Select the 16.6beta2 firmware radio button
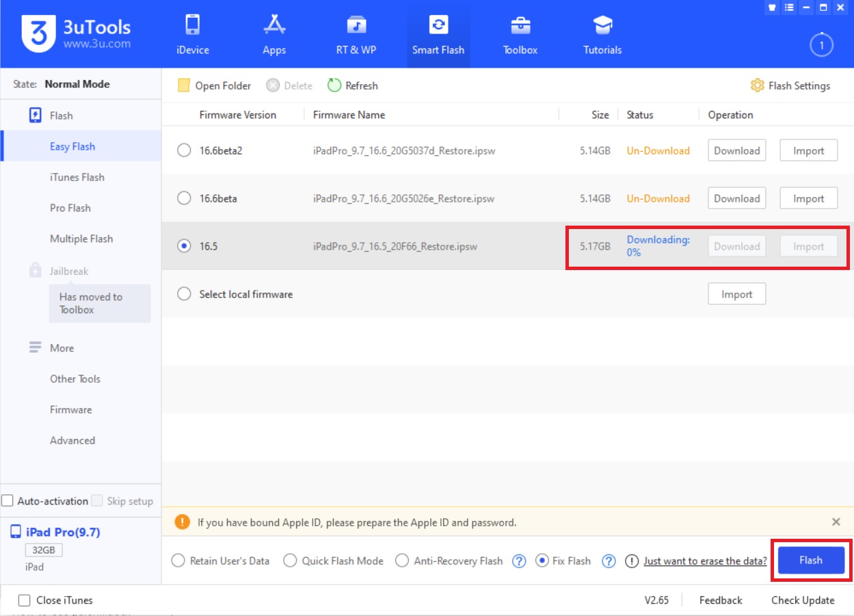 click(184, 150)
